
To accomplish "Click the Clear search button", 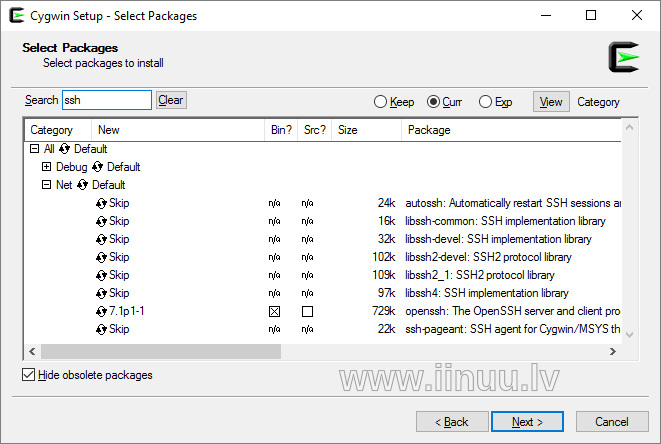I will click(171, 100).
